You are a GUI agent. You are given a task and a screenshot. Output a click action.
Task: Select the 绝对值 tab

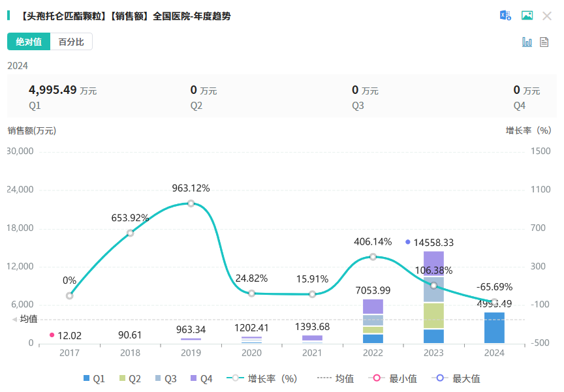tap(29, 42)
